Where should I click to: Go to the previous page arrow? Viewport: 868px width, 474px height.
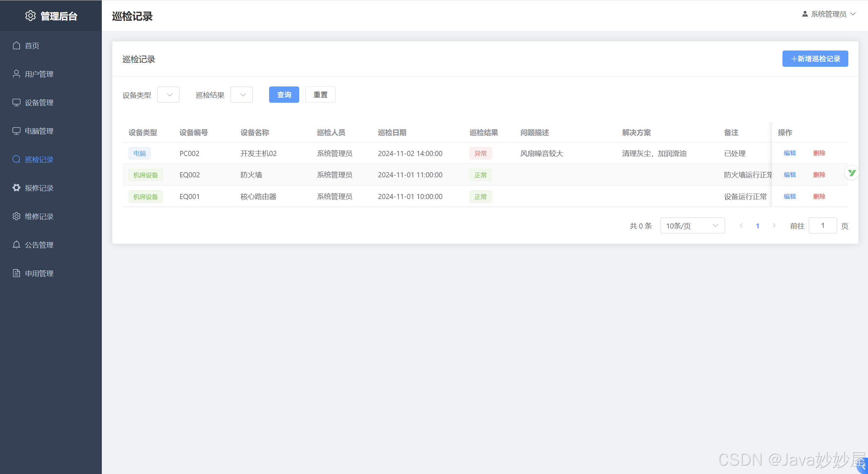pos(741,225)
